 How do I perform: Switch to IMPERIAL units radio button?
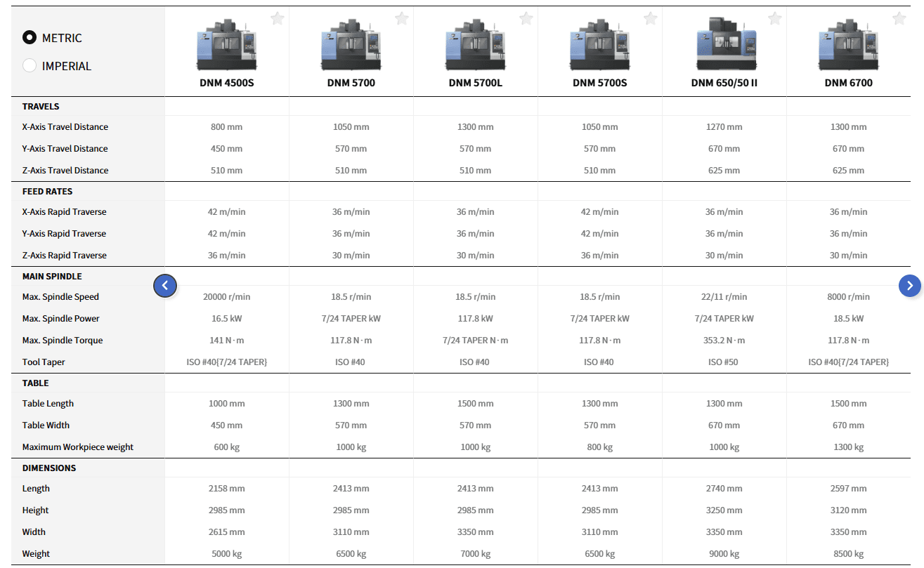point(30,66)
